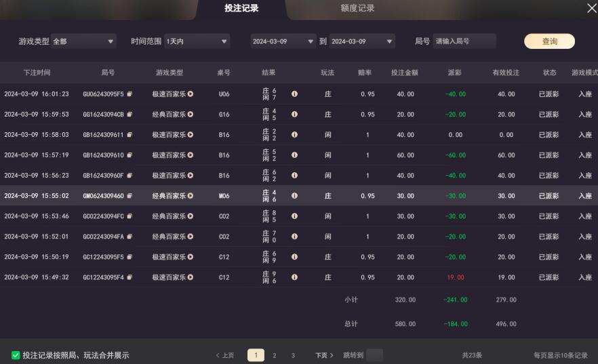Show result info for round GB1624309611
This screenshot has width=598, height=364.
pos(294,134)
